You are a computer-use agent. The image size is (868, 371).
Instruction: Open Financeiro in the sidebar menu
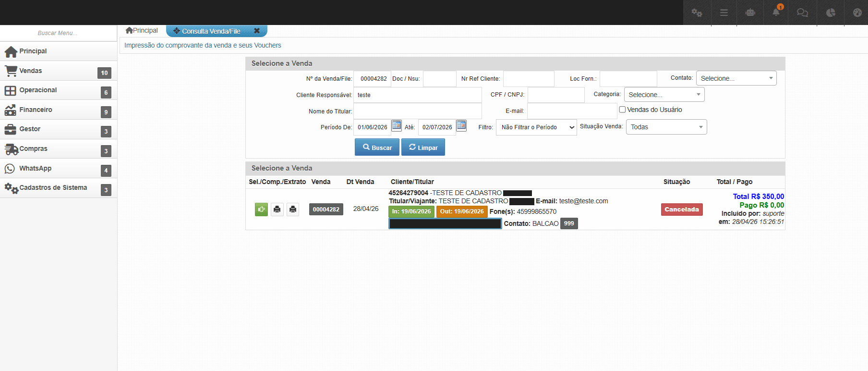click(x=59, y=110)
